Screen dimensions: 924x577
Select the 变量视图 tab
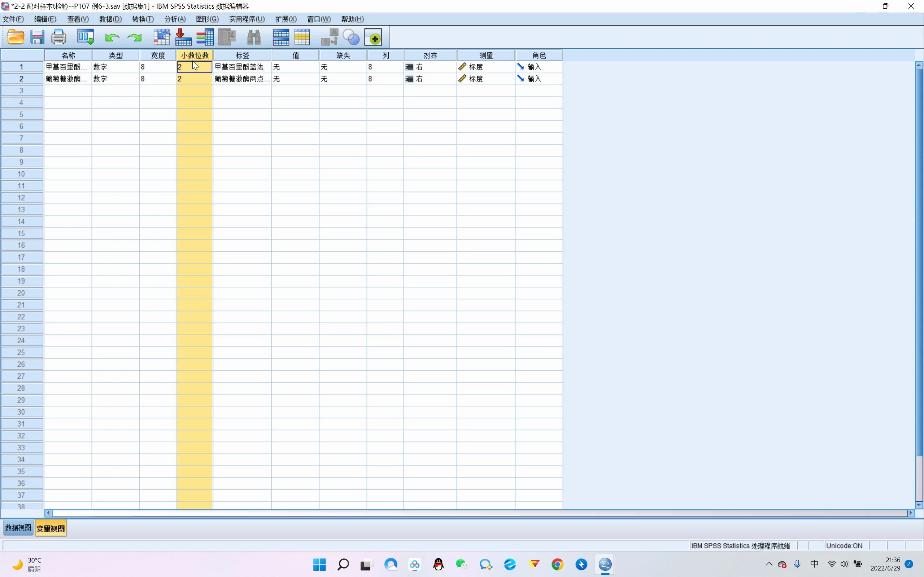[51, 529]
